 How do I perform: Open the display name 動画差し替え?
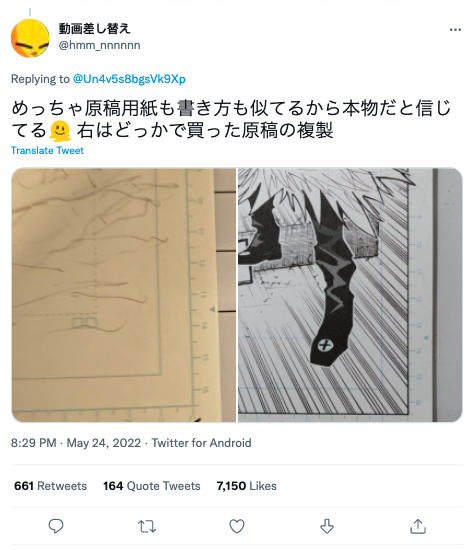[94, 28]
